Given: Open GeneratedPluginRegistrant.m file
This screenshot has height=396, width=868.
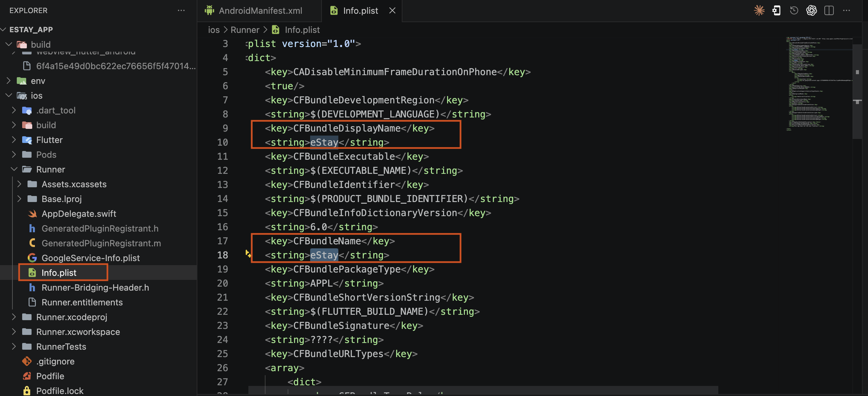Looking at the screenshot, I should tap(101, 243).
